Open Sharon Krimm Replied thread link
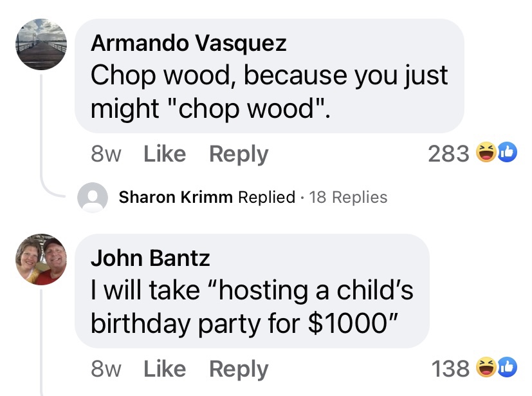532x396 pixels. pyautogui.click(x=207, y=197)
